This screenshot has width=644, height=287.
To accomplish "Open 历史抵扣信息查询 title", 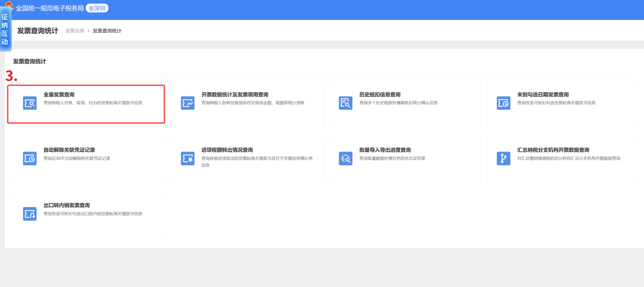I will (x=379, y=95).
